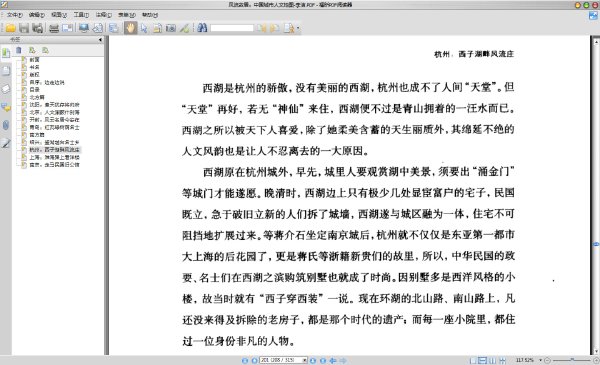Open the 编辑 menu
Image resolution: width=600 pixels, height=365 pixels.
(36, 15)
